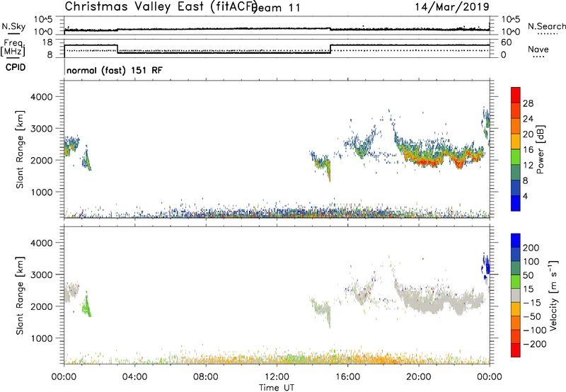Select the 20 label on the Power colorbar
Viewport: 566px width, 392px height.
point(528,134)
